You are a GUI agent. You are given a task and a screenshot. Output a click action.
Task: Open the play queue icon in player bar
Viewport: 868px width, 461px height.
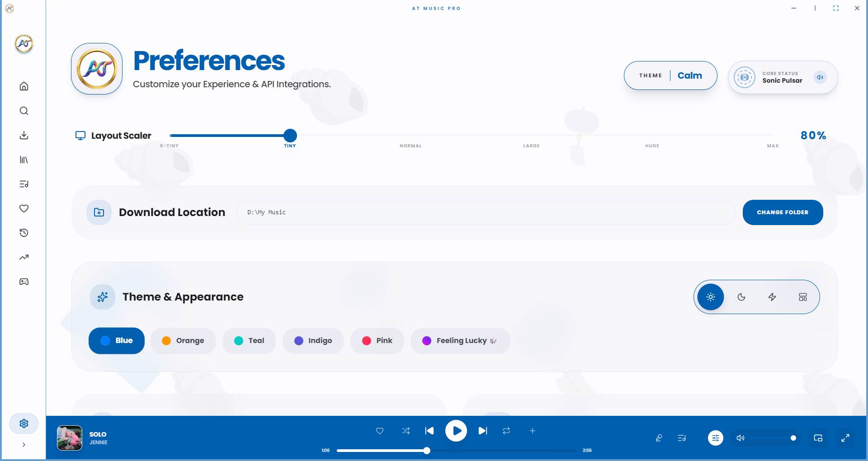pos(682,438)
